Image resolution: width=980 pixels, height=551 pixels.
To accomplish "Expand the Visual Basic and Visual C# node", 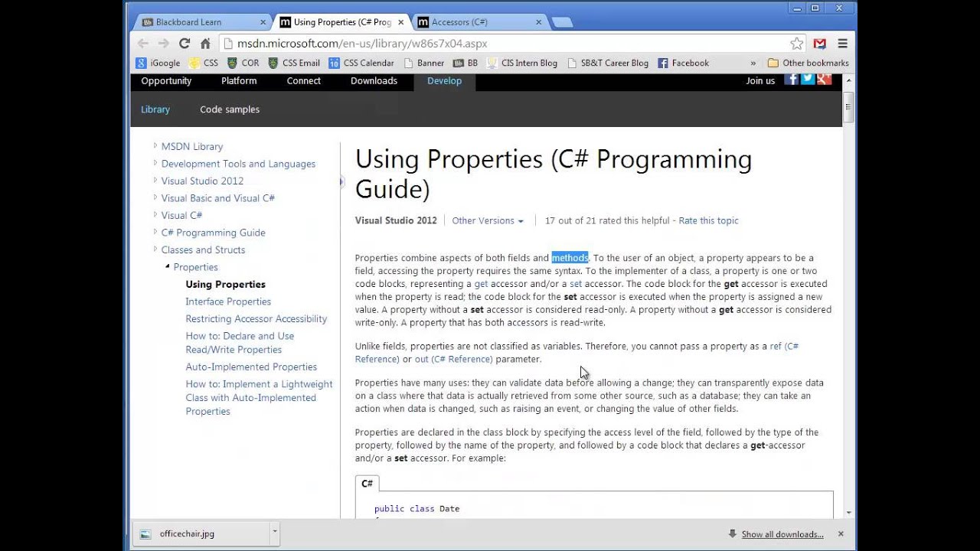I will [x=155, y=197].
